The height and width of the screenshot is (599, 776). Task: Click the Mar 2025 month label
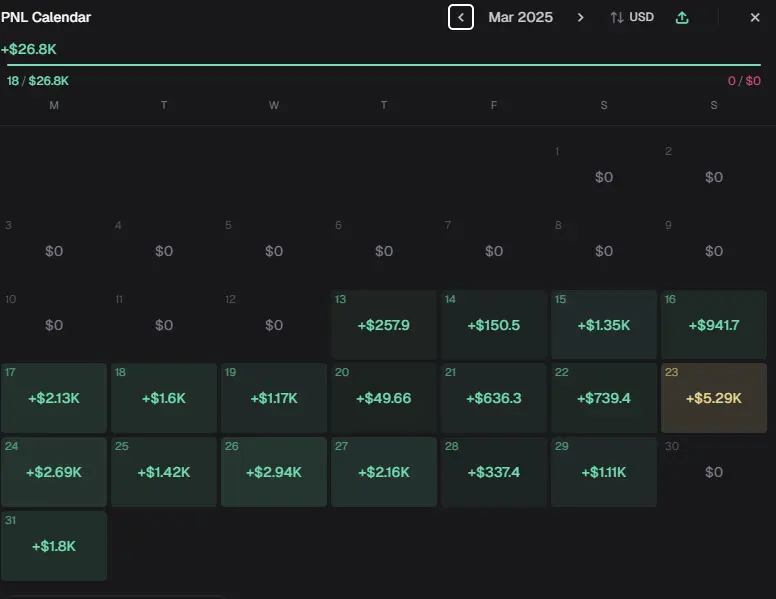click(x=520, y=17)
